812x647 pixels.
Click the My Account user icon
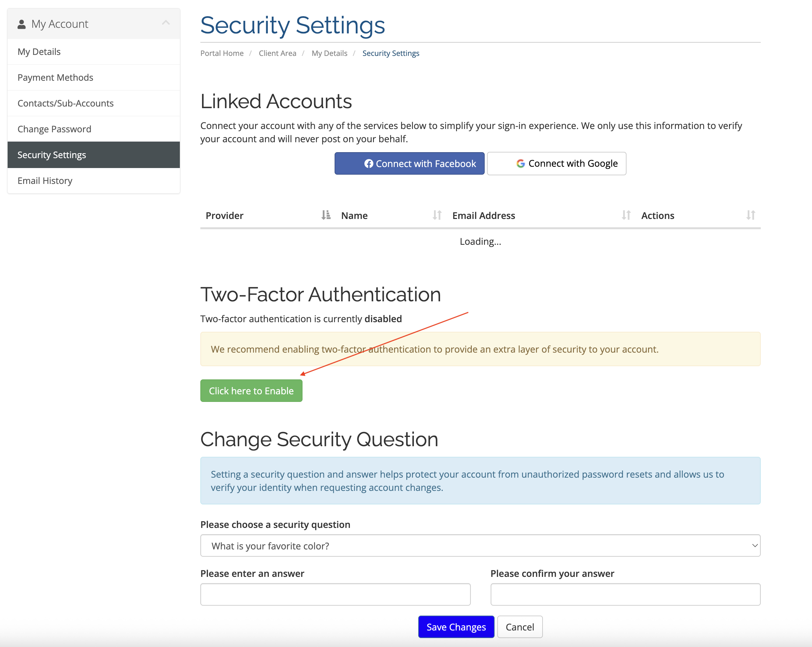(21, 24)
